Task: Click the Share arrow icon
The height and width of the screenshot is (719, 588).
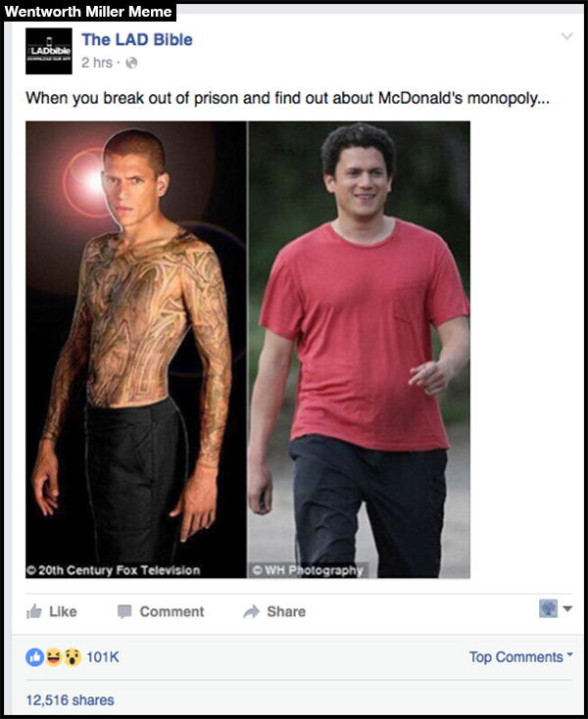Action: pyautogui.click(x=251, y=611)
